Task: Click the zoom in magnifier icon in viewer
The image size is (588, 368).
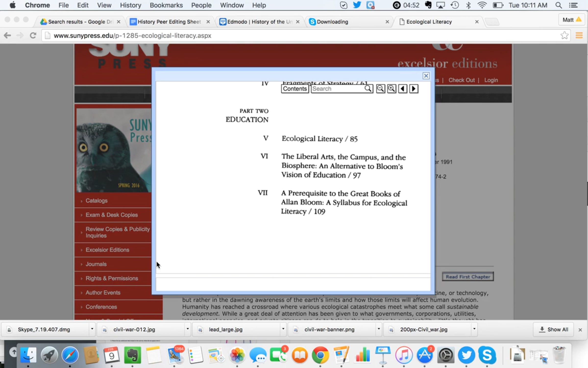Action: [x=392, y=89]
